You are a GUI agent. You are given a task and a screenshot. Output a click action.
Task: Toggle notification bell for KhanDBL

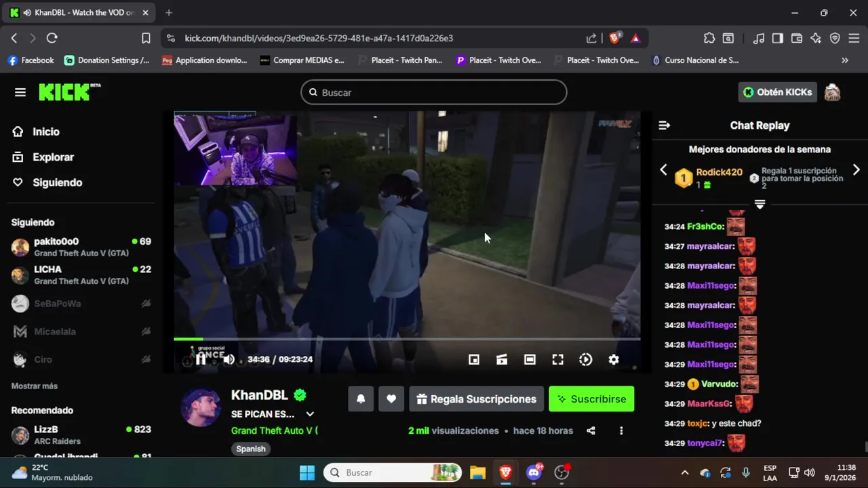pyautogui.click(x=361, y=399)
